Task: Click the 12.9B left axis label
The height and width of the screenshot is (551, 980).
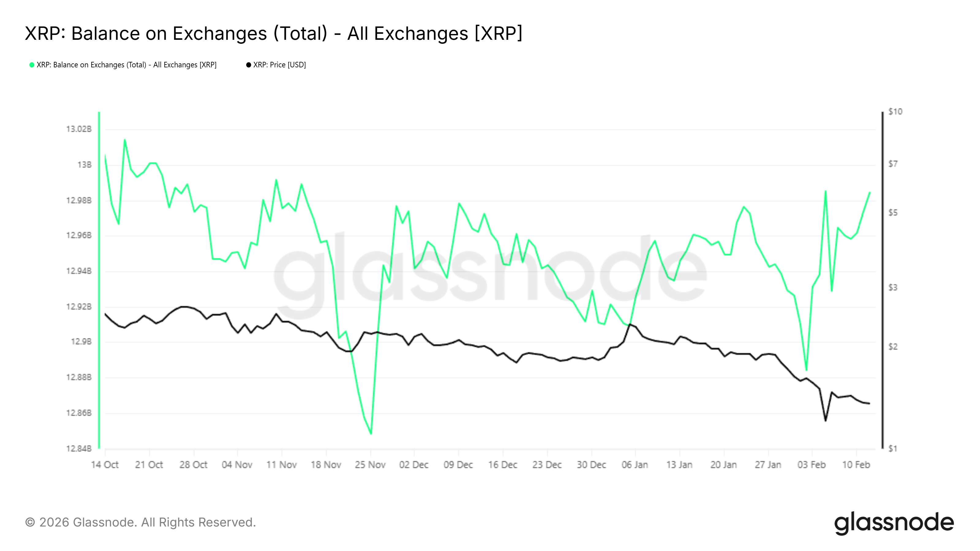Action: [81, 342]
